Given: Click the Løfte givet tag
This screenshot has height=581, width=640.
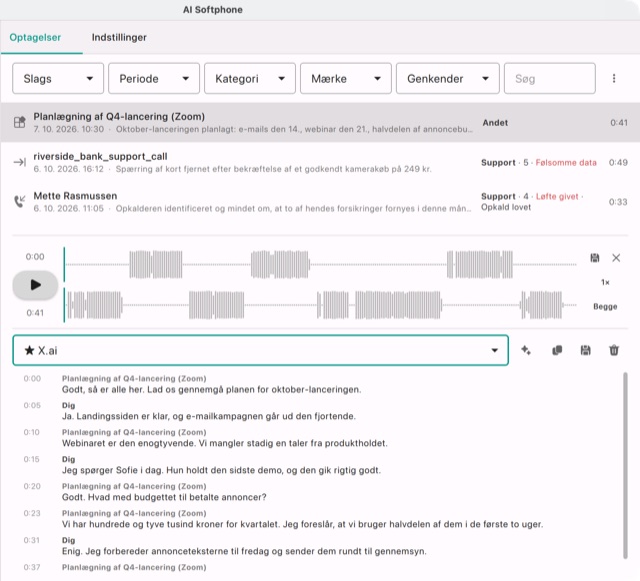Looking at the screenshot, I should pyautogui.click(x=557, y=196).
